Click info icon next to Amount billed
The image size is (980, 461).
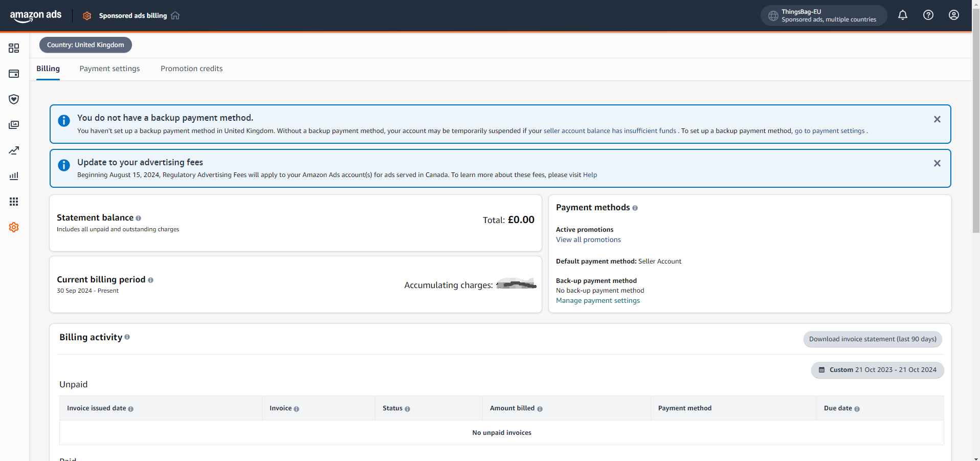coord(540,409)
